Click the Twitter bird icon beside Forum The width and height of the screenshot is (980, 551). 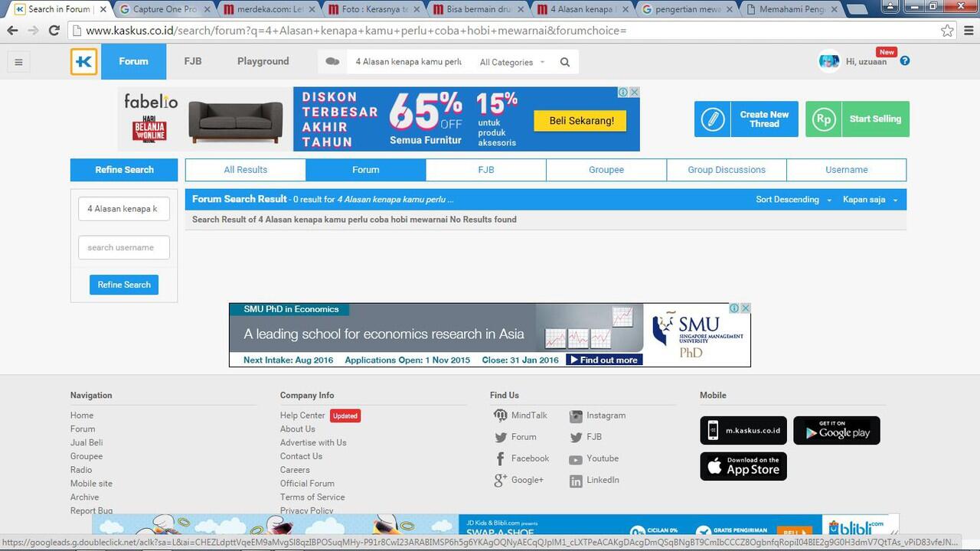pyautogui.click(x=500, y=438)
